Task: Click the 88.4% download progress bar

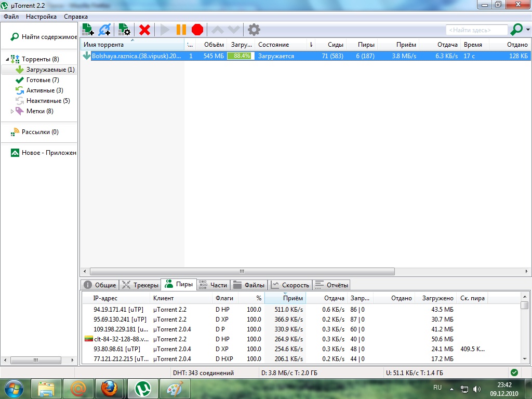Action: [x=241, y=56]
